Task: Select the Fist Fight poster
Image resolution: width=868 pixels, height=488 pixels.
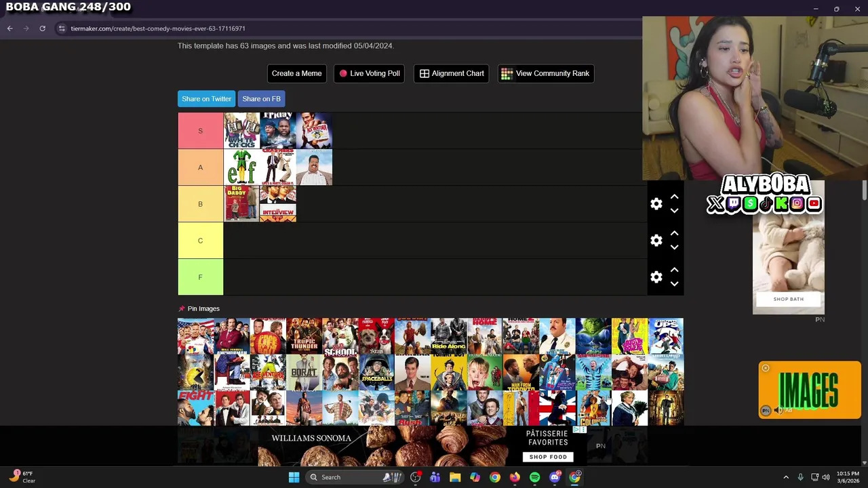Action: coord(195,409)
